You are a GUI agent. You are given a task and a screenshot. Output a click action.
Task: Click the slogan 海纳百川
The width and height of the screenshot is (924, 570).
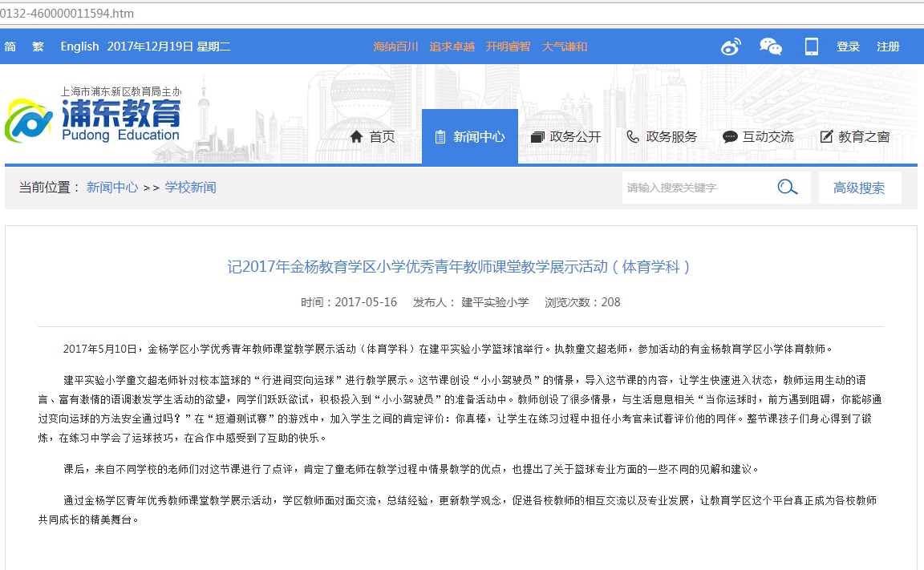[x=395, y=46]
